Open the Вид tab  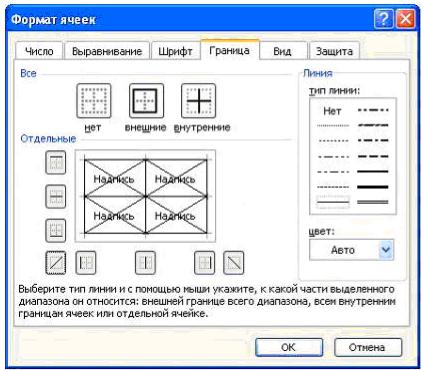(x=282, y=51)
